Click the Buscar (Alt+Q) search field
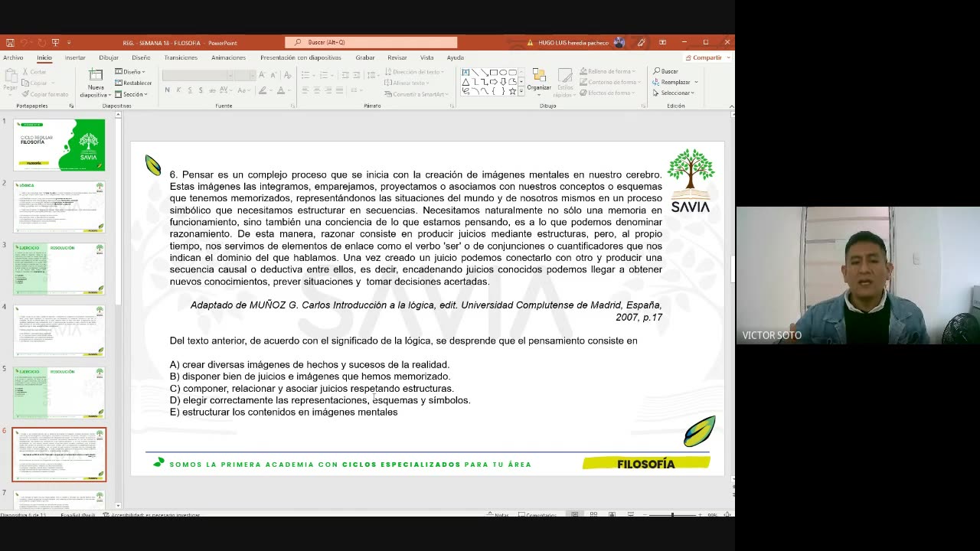This screenshot has width=980, height=551. point(371,43)
